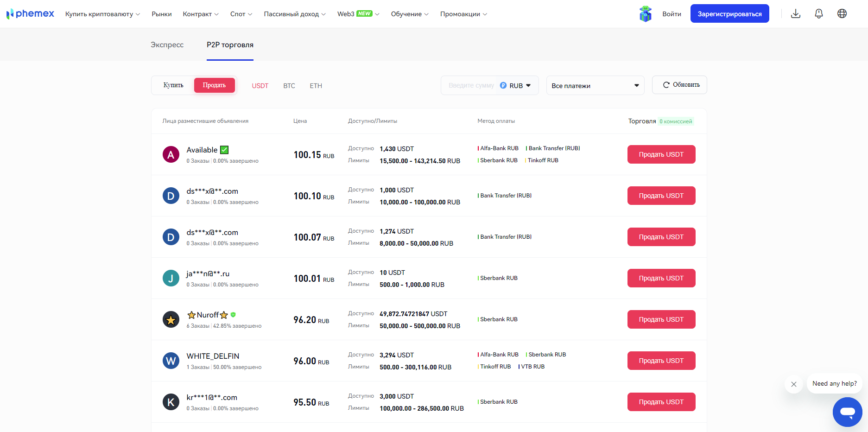Click the Доступно/Лимиты column header

click(373, 121)
